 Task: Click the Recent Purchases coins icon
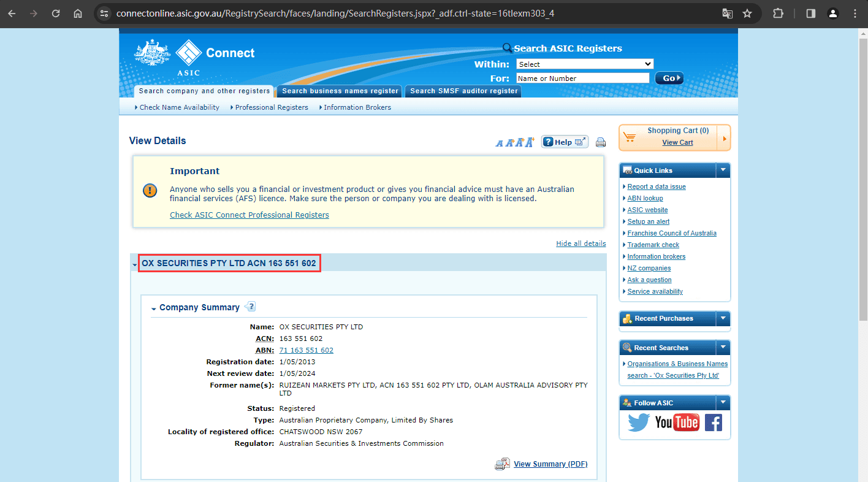click(627, 318)
